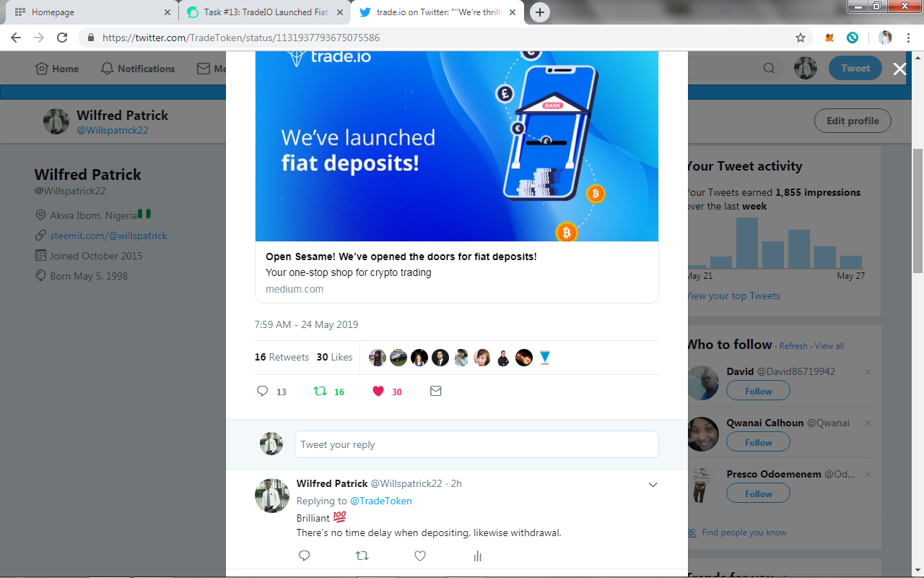
Task: Open the steemit.com/@willspatrick link
Action: tap(108, 236)
